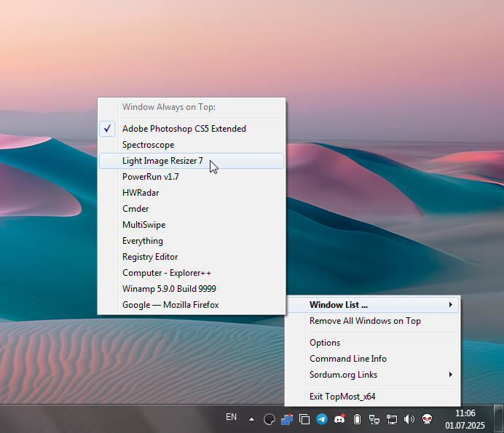Viewport: 504px width, 433px height.
Task: Click the Telegram icon in system tray
Action: pos(322,419)
